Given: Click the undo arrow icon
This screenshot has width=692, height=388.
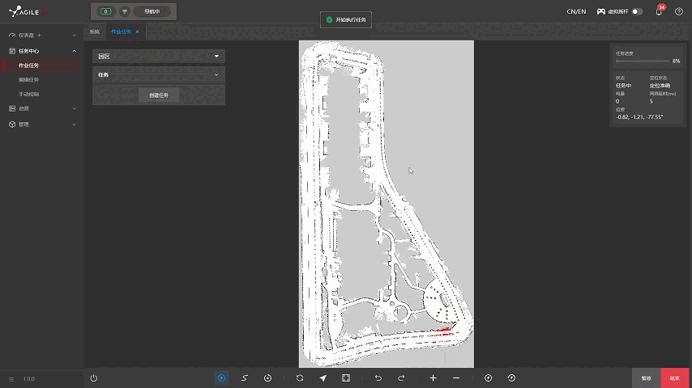Looking at the screenshot, I should (378, 378).
